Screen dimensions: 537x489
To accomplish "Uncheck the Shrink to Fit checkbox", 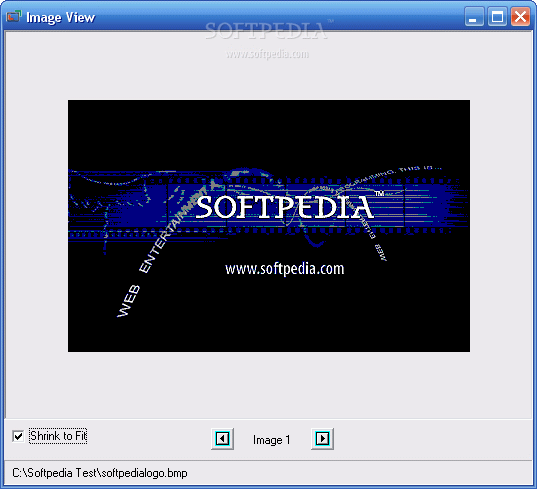I will [18, 436].
